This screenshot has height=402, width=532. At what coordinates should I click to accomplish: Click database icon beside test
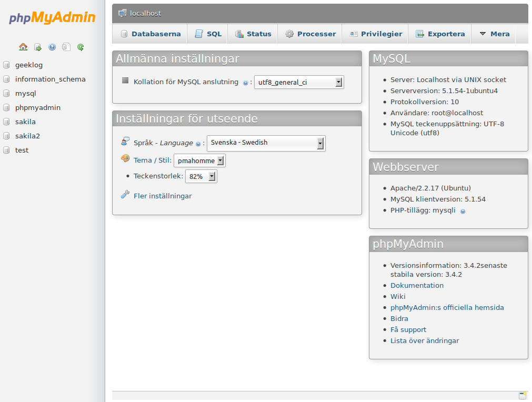coord(6,150)
